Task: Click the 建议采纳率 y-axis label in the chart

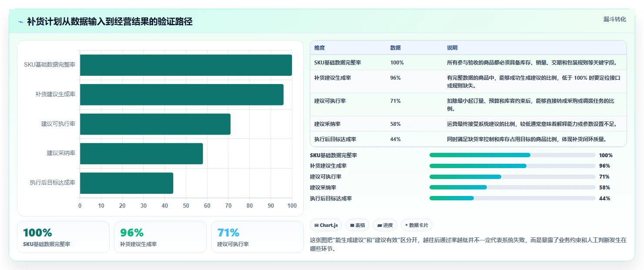Action: click(x=61, y=153)
